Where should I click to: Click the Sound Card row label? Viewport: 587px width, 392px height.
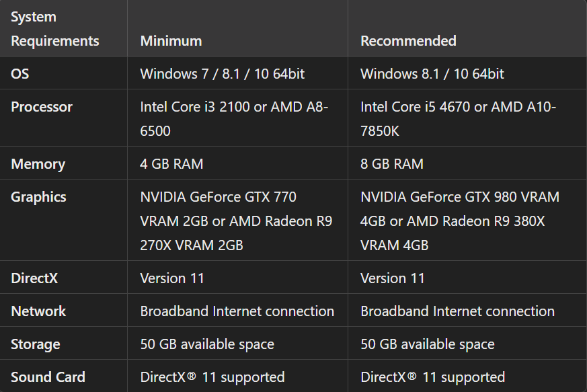point(48,377)
